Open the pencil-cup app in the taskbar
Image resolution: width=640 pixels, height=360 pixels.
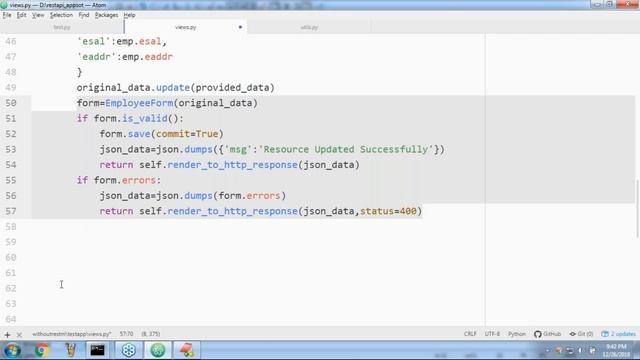point(71,350)
